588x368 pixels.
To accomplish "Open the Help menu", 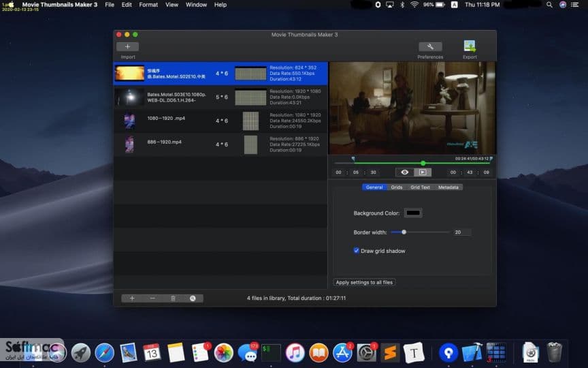I will (220, 5).
